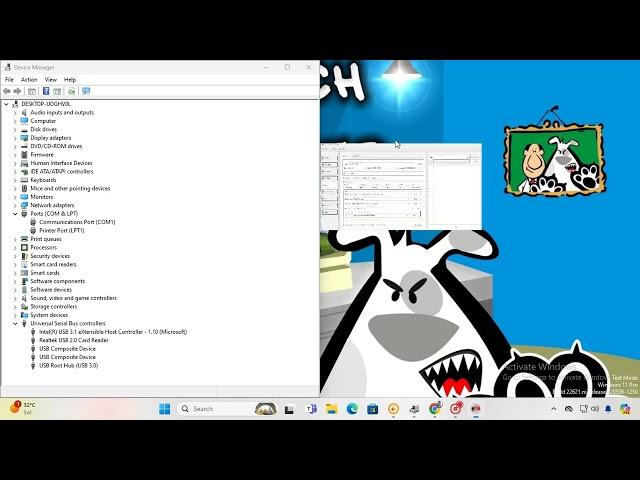The height and width of the screenshot is (480, 640).
Task: Click the Back arrow in Device Manager toolbar
Action: point(7,91)
